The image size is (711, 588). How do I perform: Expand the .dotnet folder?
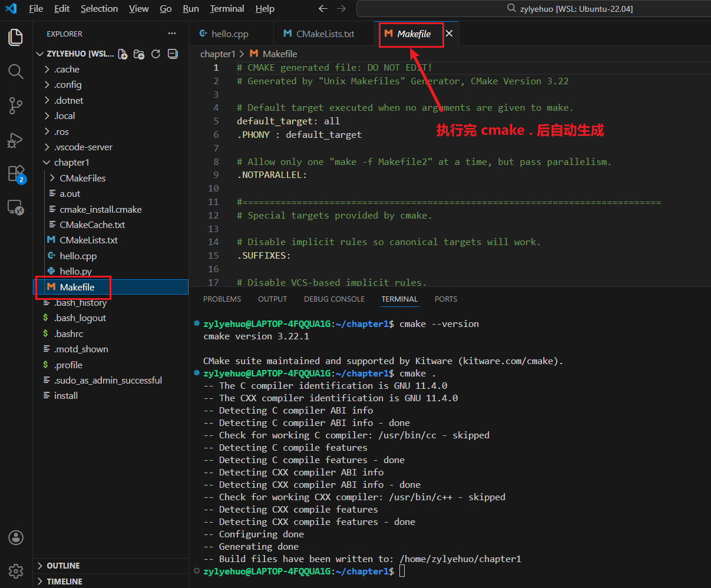pyautogui.click(x=111, y=100)
